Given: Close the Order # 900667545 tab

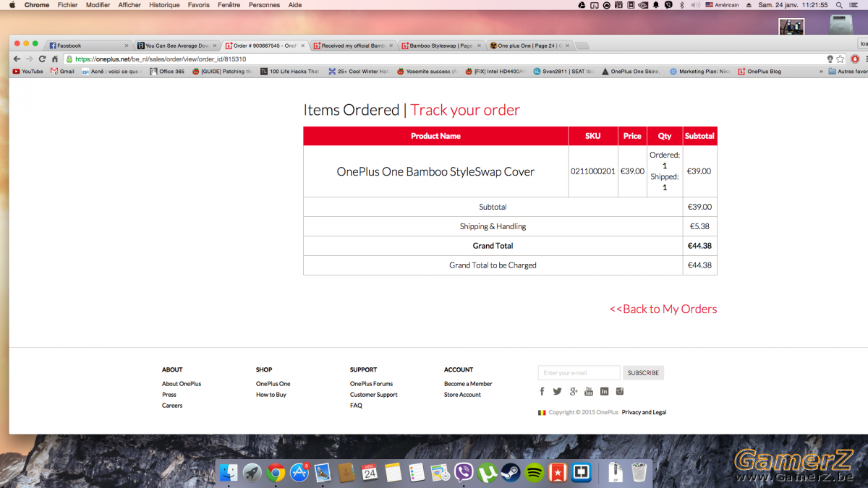Looking at the screenshot, I should (303, 46).
